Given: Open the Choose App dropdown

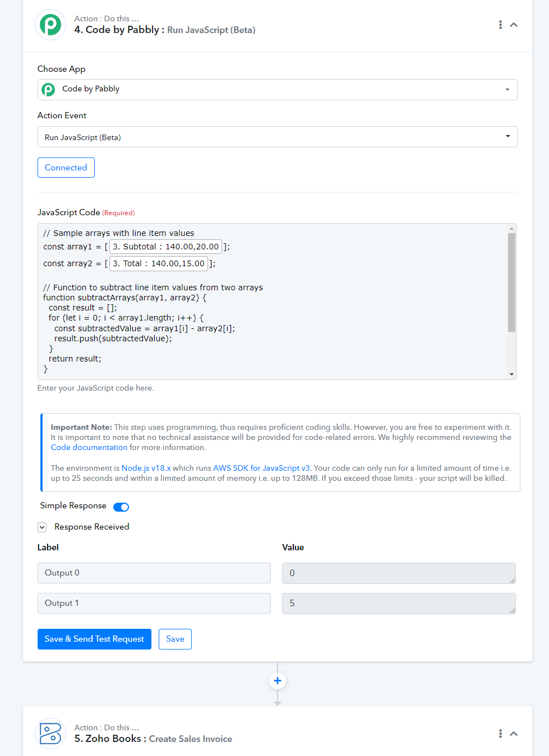Looking at the screenshot, I should click(277, 90).
